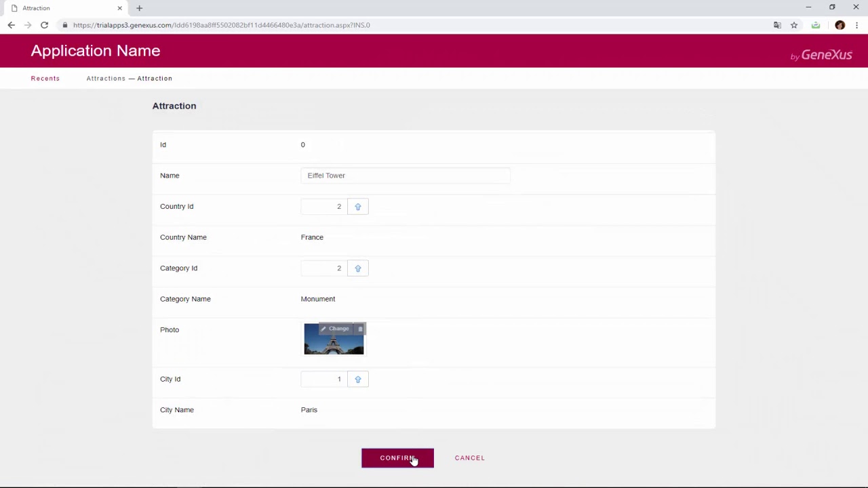Focus the Country Id input field
The image size is (868, 488).
pyautogui.click(x=323, y=207)
